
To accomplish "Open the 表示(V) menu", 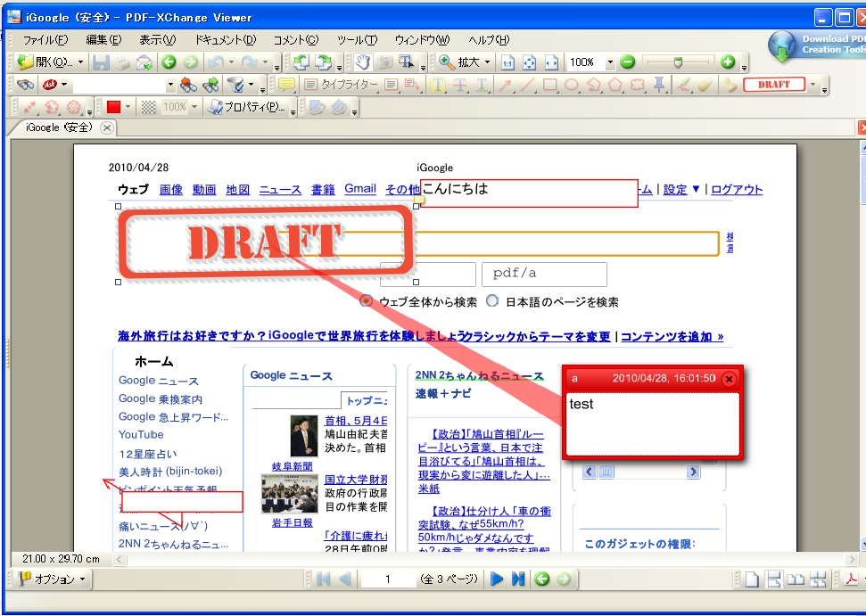I will (157, 40).
